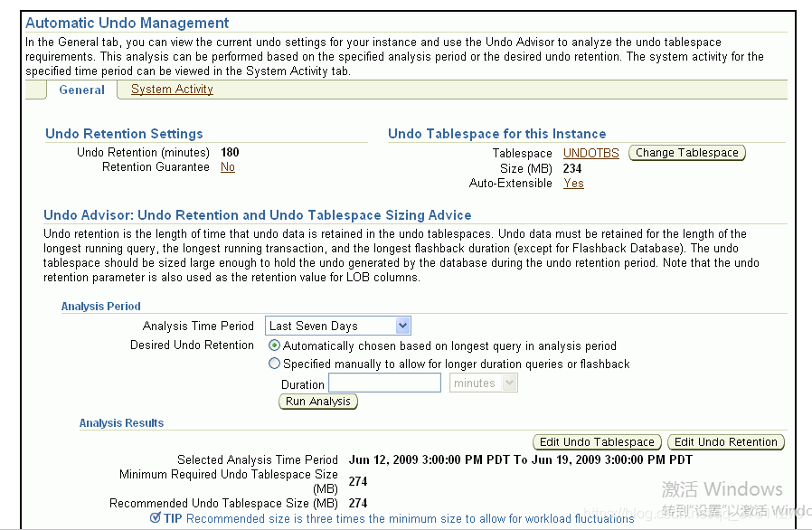Viewport: 812px width, 530px height.
Task: Select Specified manually undo retention option
Action: click(275, 364)
